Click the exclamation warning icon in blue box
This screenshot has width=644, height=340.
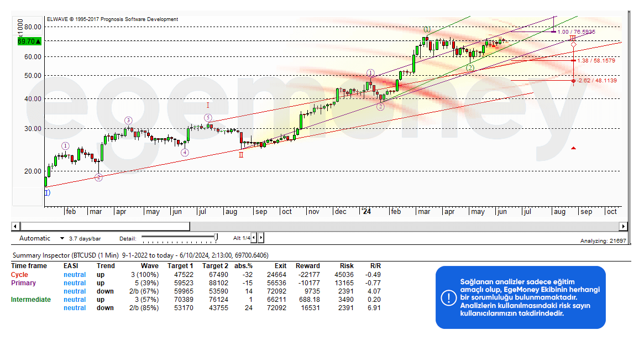tap(448, 298)
